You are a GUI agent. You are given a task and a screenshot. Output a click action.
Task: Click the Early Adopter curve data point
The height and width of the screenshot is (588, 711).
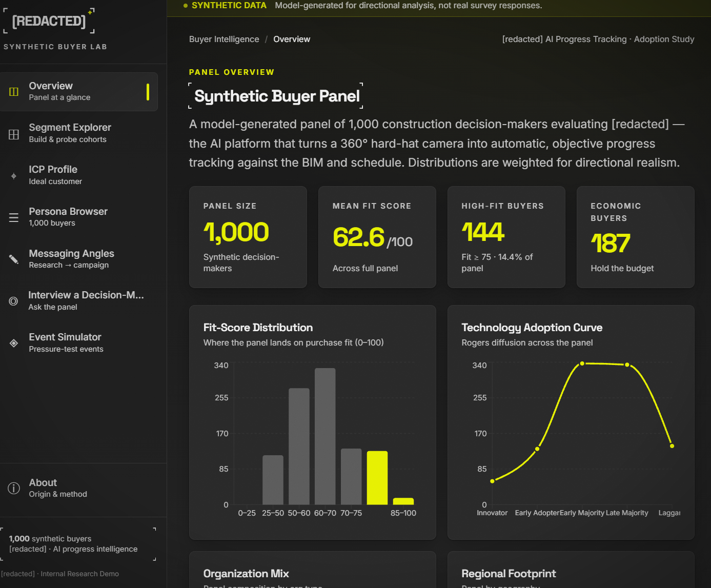(x=537, y=449)
